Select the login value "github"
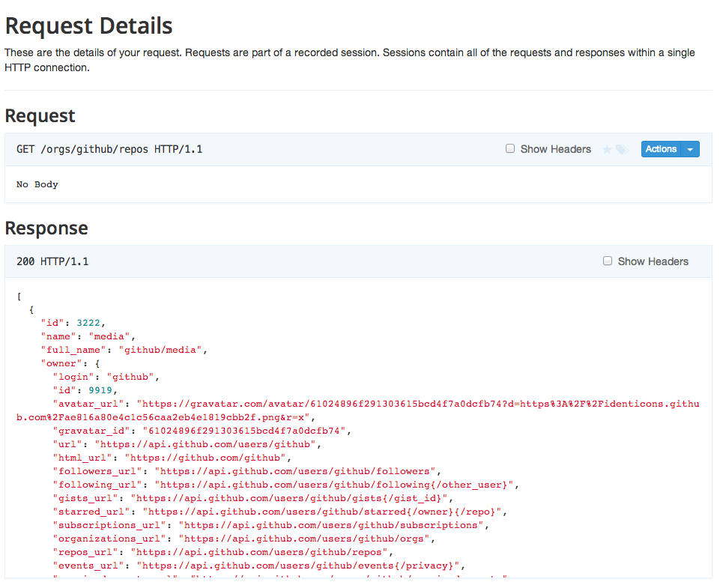This screenshot has height=588, width=720. click(132, 377)
